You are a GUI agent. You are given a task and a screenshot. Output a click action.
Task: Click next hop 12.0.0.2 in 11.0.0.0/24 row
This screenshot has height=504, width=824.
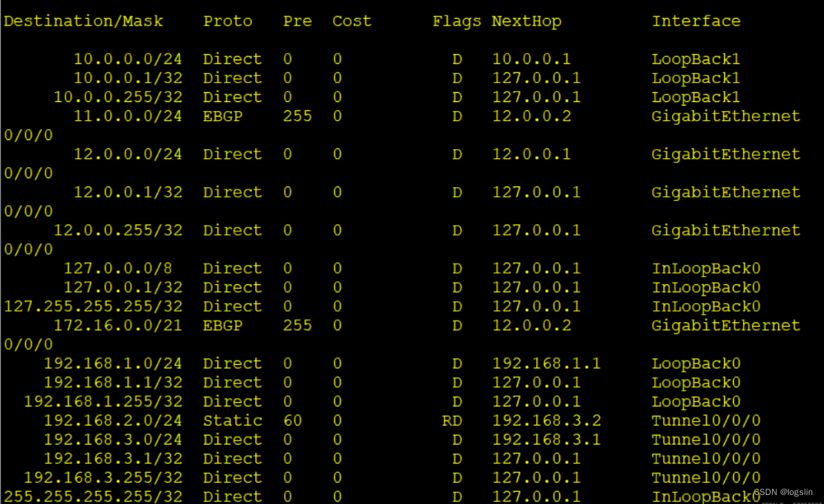[531, 116]
